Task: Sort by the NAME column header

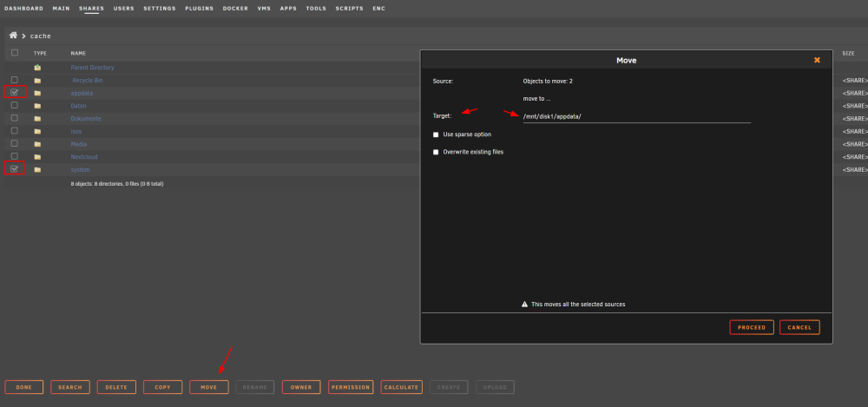Action: [x=78, y=53]
